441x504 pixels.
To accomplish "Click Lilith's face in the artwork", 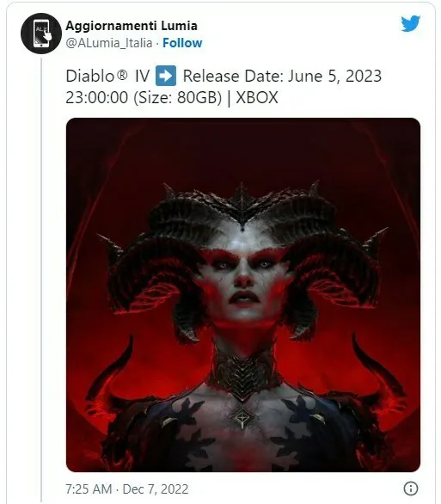I will click(x=243, y=278).
